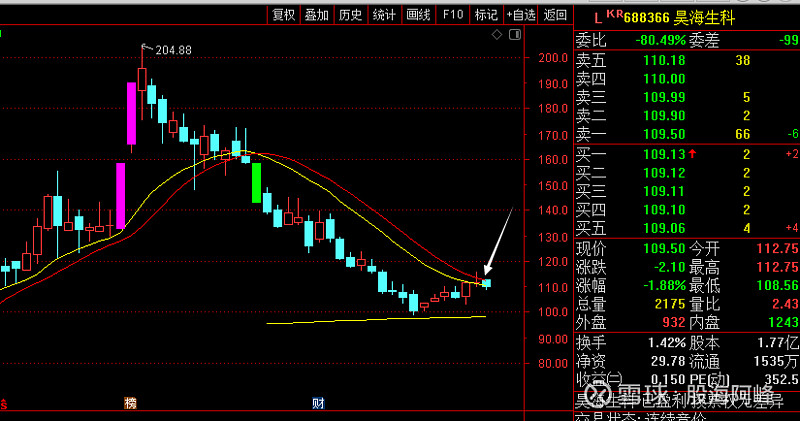Click the red up-arrow beside 109.13

point(692,153)
